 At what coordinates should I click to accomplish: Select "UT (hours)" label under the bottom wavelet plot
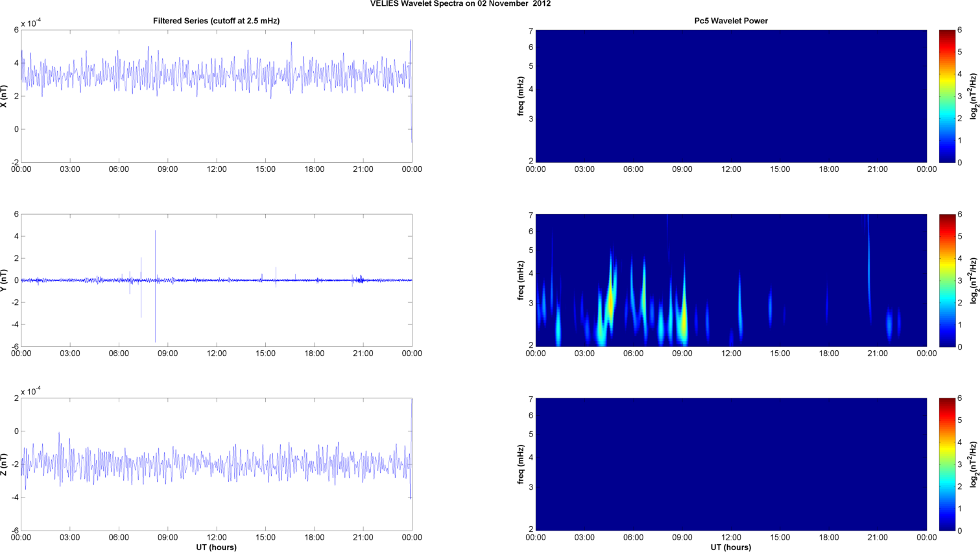[731, 547]
